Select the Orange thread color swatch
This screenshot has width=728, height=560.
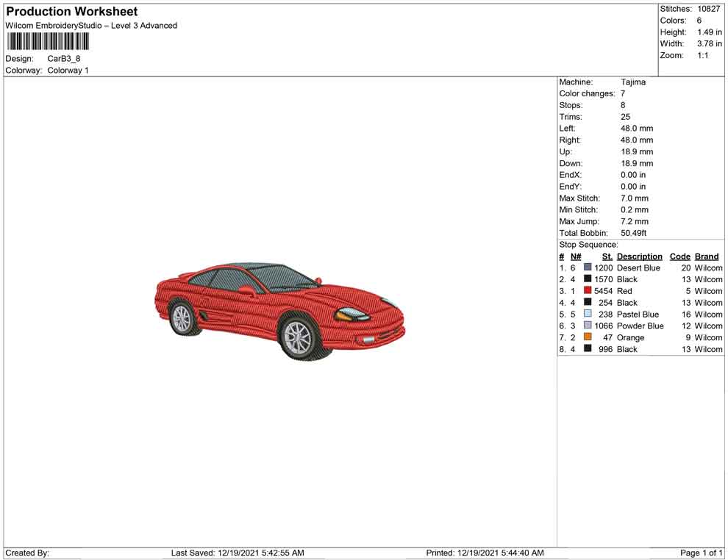tap(588, 337)
